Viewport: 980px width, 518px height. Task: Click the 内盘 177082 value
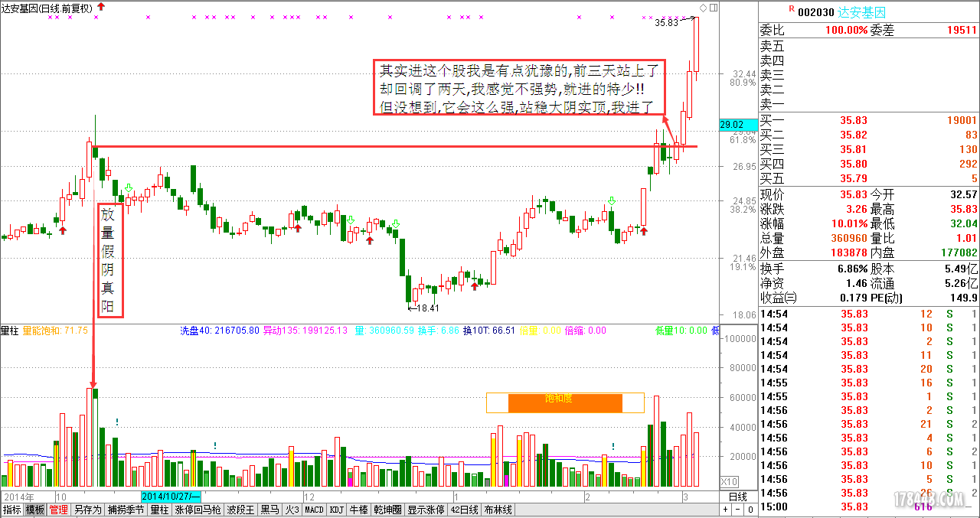pos(959,252)
